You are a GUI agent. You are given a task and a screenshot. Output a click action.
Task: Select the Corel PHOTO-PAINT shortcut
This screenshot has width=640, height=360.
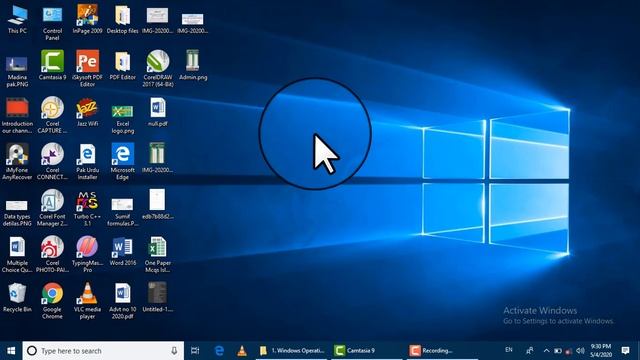pyautogui.click(x=52, y=255)
